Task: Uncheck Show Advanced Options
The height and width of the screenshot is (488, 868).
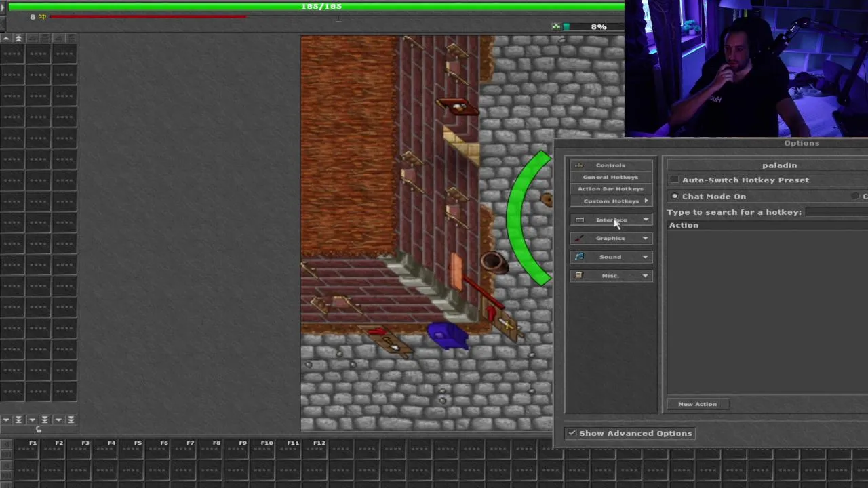Action: pyautogui.click(x=572, y=433)
